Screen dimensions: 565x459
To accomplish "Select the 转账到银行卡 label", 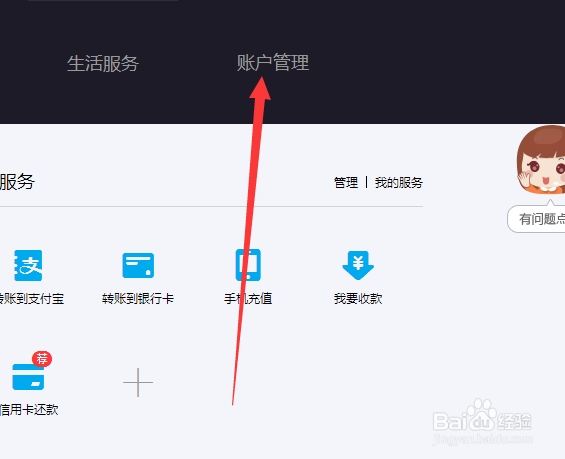I will coord(138,299).
